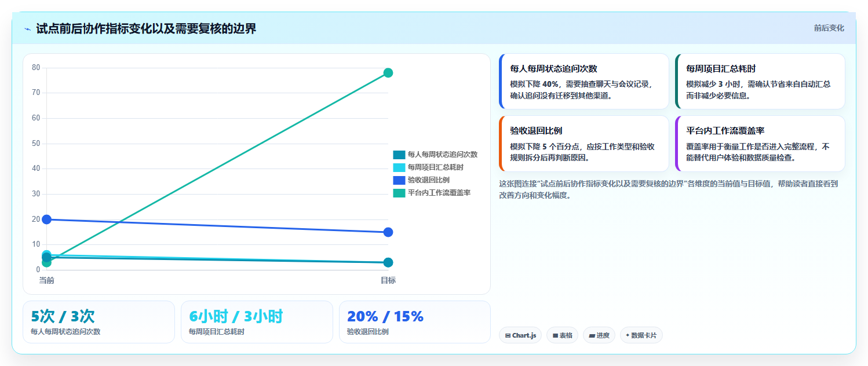Open the 每人每周状态追问次数 info card heading

pos(553,68)
